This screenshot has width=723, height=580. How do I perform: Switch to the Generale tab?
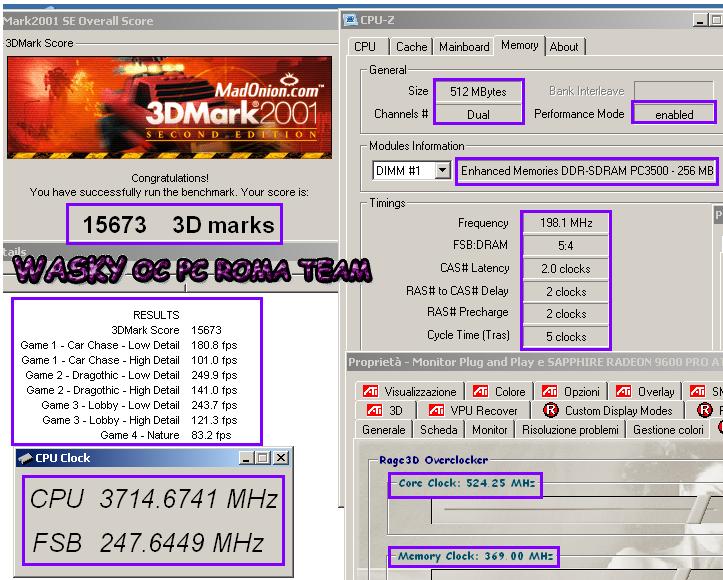(x=384, y=430)
